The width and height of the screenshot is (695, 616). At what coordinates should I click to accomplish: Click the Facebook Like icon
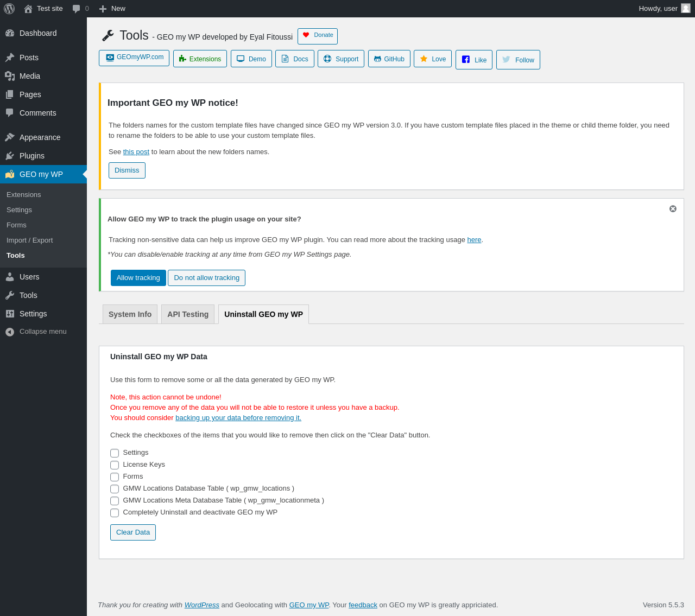[x=466, y=59]
